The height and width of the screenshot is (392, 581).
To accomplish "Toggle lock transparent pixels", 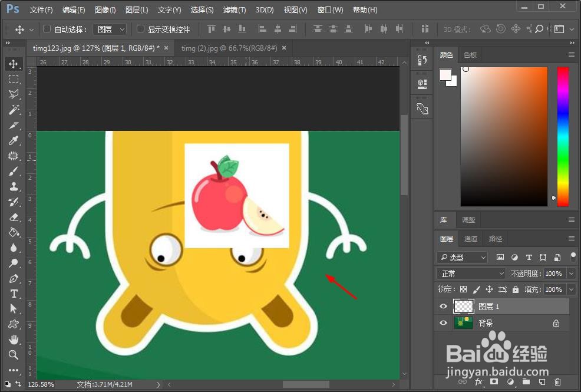I will (x=463, y=289).
